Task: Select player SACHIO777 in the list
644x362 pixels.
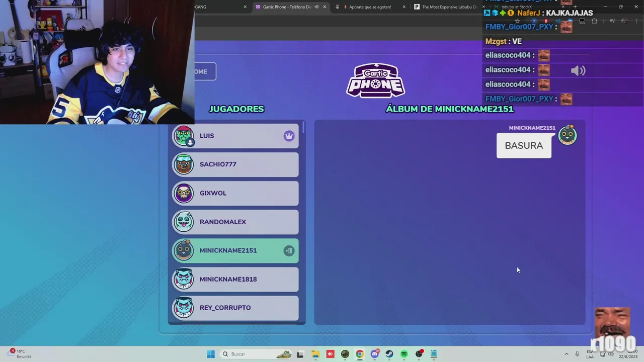Action: 235,164
